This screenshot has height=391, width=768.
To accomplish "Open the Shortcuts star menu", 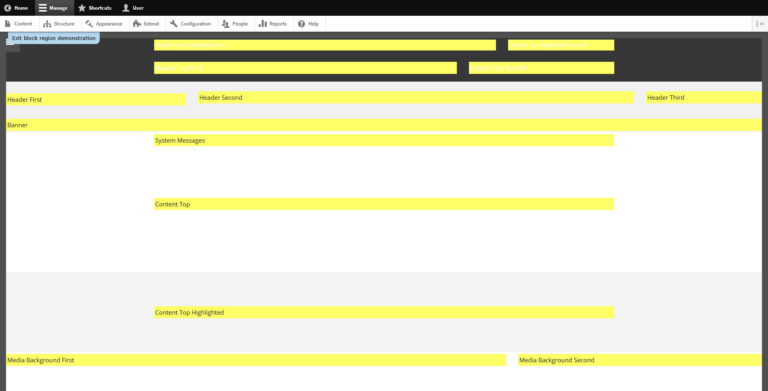I will [95, 8].
